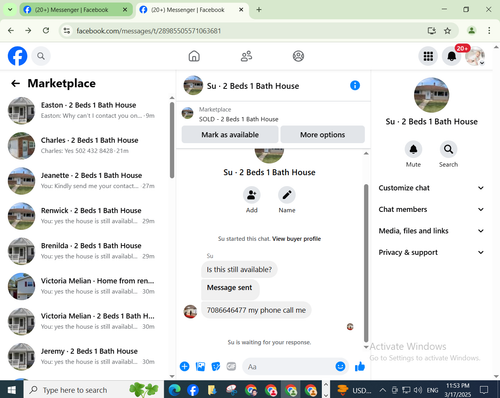This screenshot has width=500, height=398.
Task: Open Jeremy's house conversation
Action: 87,357
